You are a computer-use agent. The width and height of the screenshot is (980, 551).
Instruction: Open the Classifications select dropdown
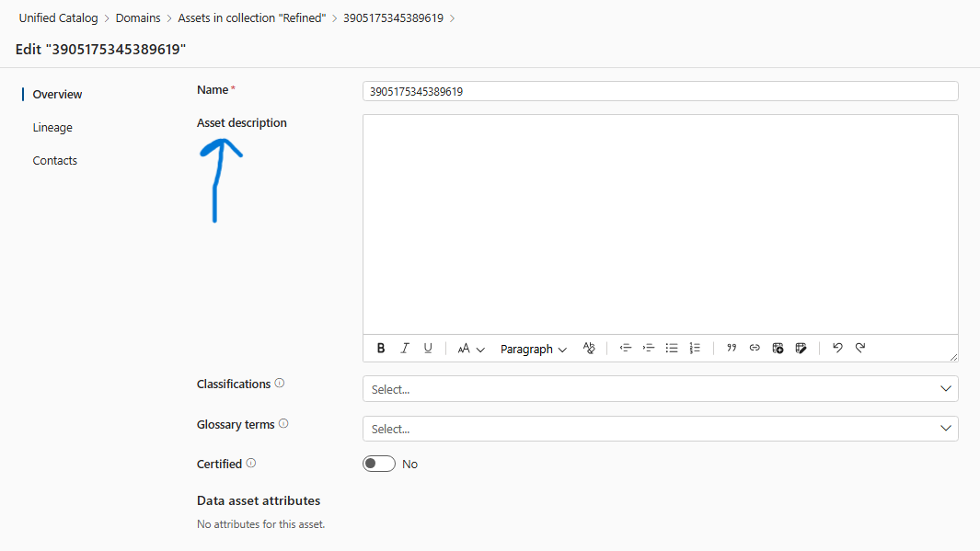[660, 389]
